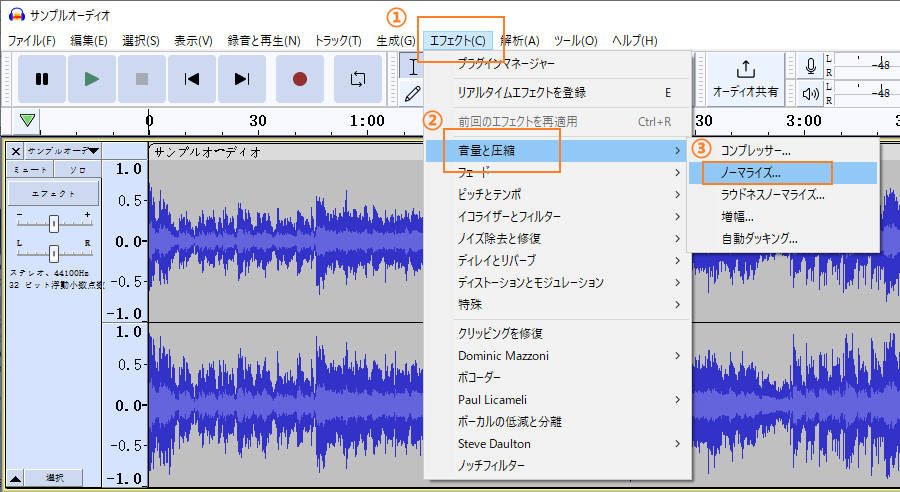
Task: Click inside the upper channel waveform
Action: [286, 241]
